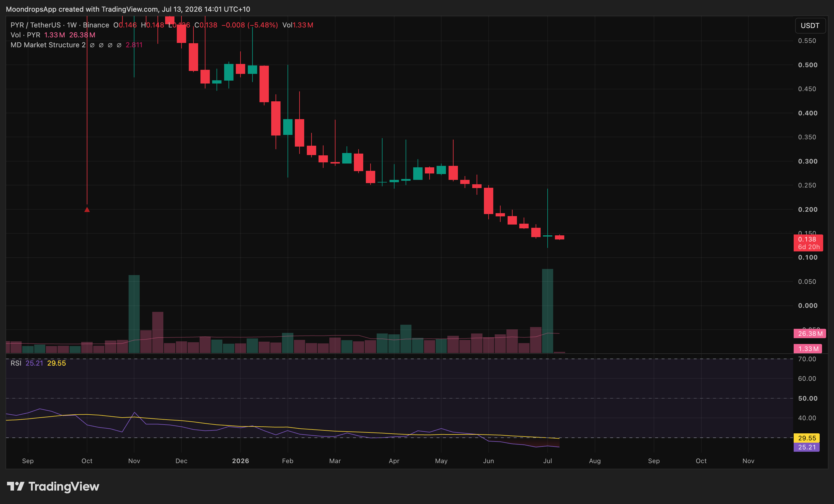The width and height of the screenshot is (834, 504).
Task: Click the 2.811 market structure value
Action: pos(134,45)
